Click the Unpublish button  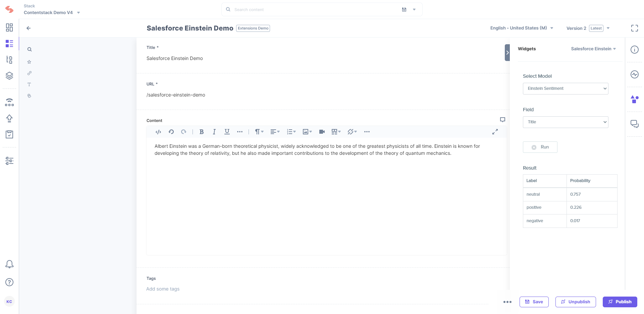(x=576, y=302)
